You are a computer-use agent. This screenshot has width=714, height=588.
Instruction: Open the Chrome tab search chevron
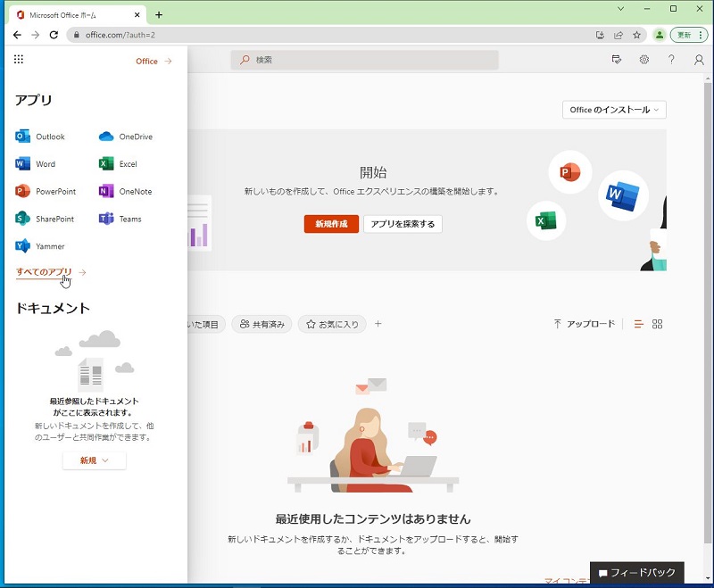[x=620, y=9]
